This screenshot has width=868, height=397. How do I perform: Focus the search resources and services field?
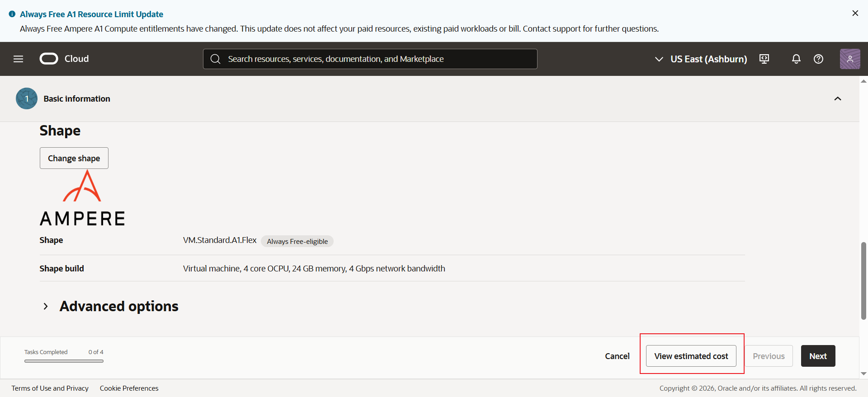pyautogui.click(x=370, y=59)
